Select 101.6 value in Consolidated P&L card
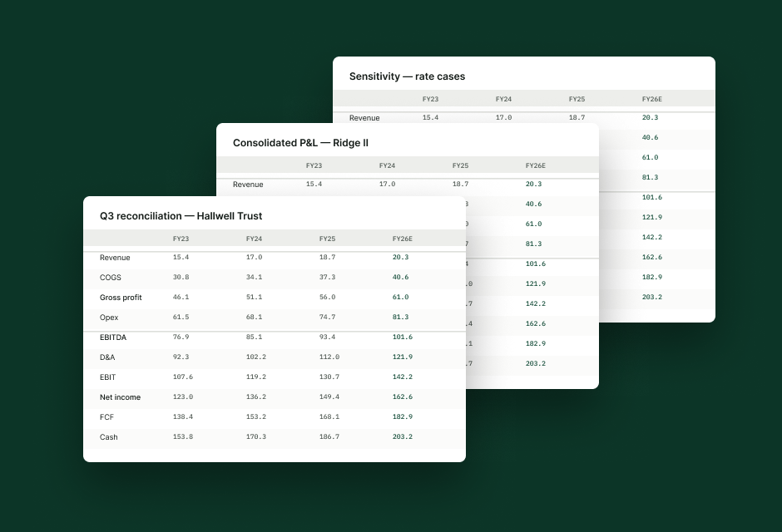 (x=535, y=264)
